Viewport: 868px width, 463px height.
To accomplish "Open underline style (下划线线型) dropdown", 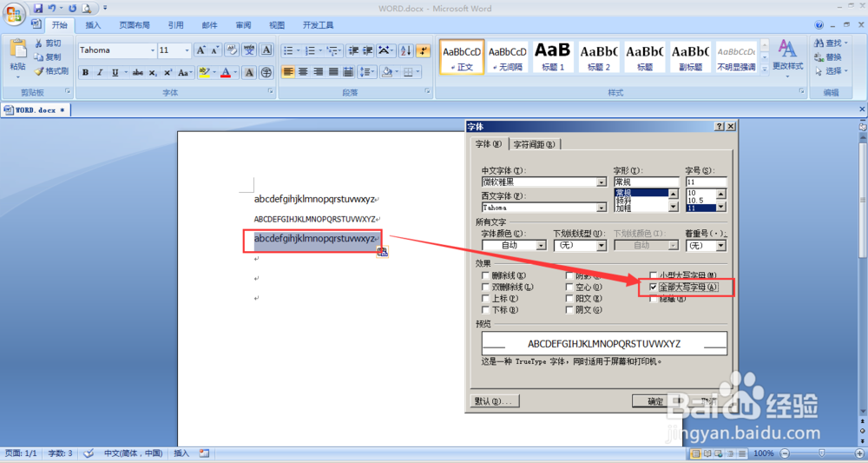I will click(x=602, y=245).
